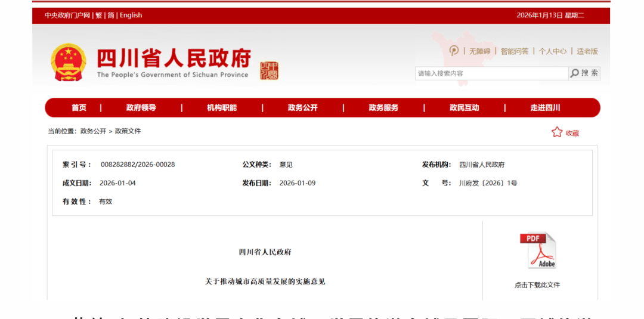Focus the 请输入搜索内容 search field

tap(491, 73)
